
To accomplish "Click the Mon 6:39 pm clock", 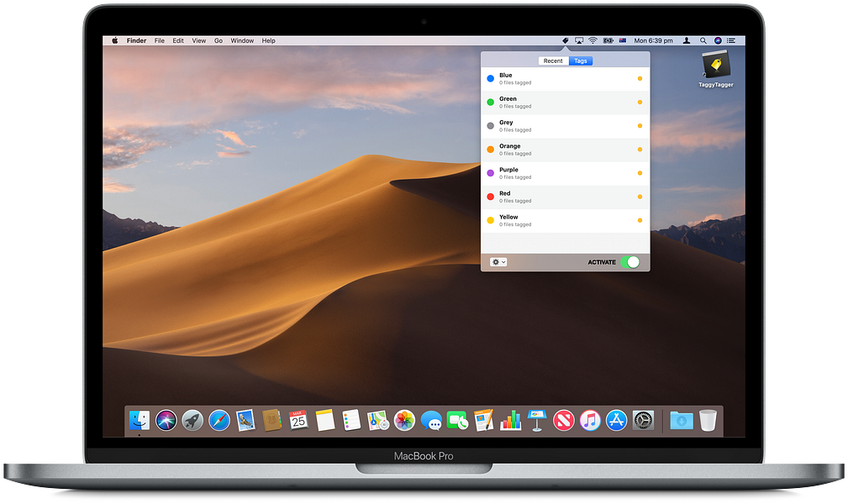I will tap(653, 40).
